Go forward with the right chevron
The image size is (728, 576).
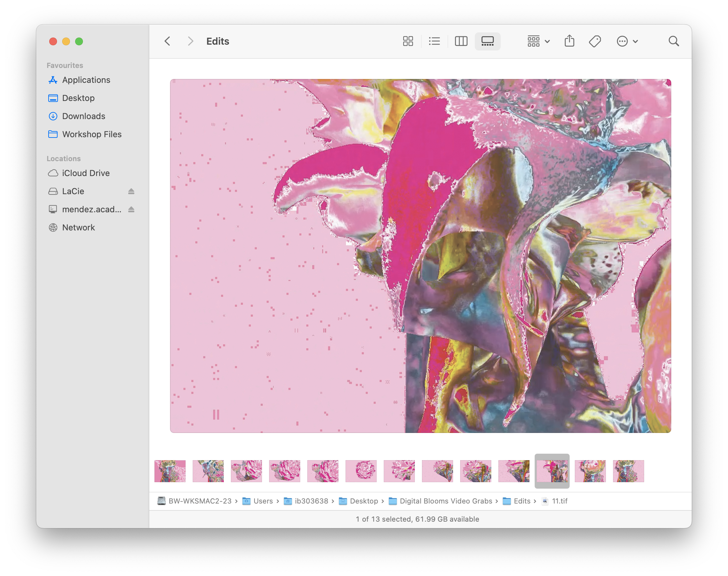point(190,41)
